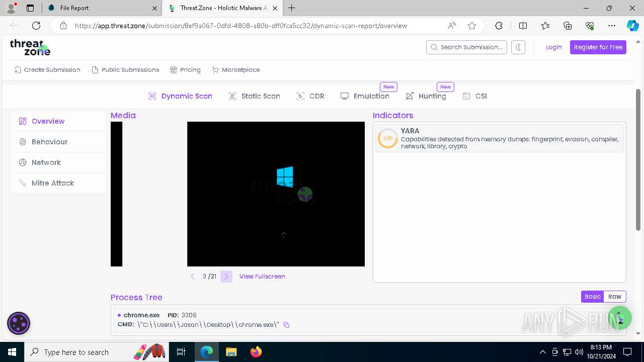This screenshot has width=644, height=362.
Task: Refresh the current page
Action: pyautogui.click(x=36, y=26)
